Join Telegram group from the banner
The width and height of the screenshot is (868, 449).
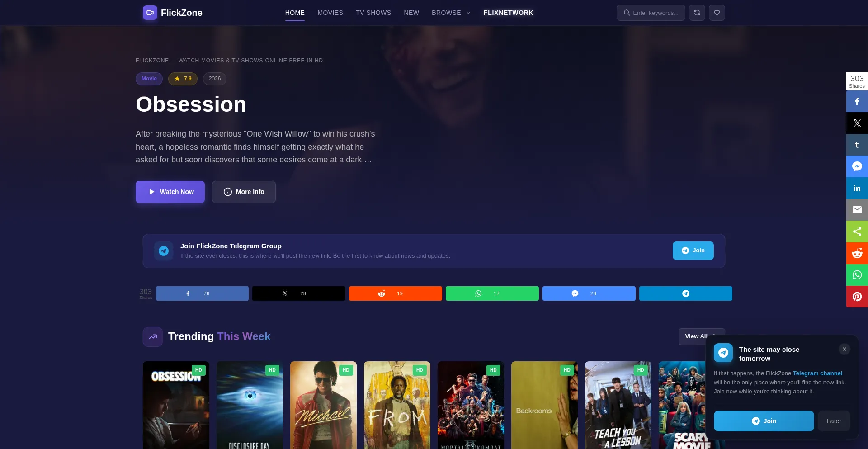(x=693, y=250)
